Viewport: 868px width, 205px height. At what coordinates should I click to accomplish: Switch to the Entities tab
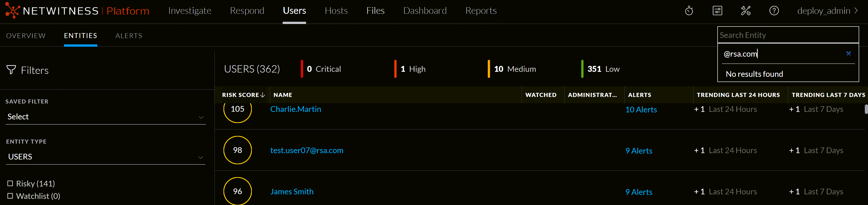point(81,36)
